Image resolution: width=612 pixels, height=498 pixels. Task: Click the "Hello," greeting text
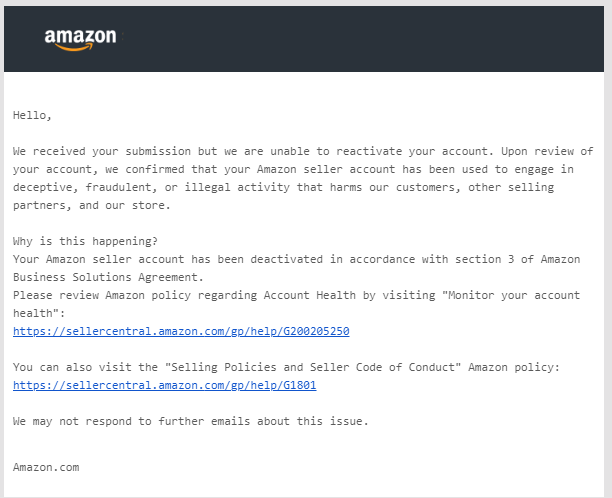(x=32, y=116)
